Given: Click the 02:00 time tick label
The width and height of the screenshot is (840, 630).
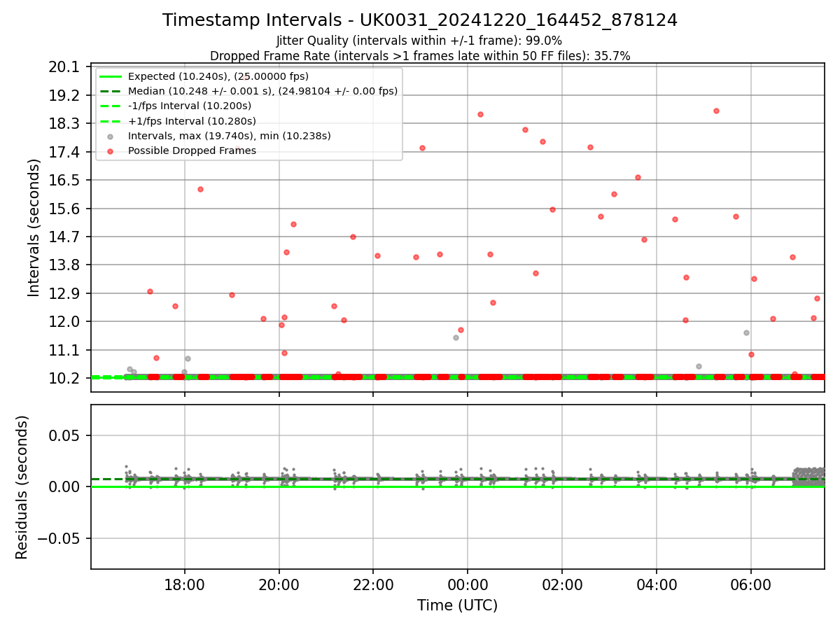Looking at the screenshot, I should pyautogui.click(x=562, y=584).
